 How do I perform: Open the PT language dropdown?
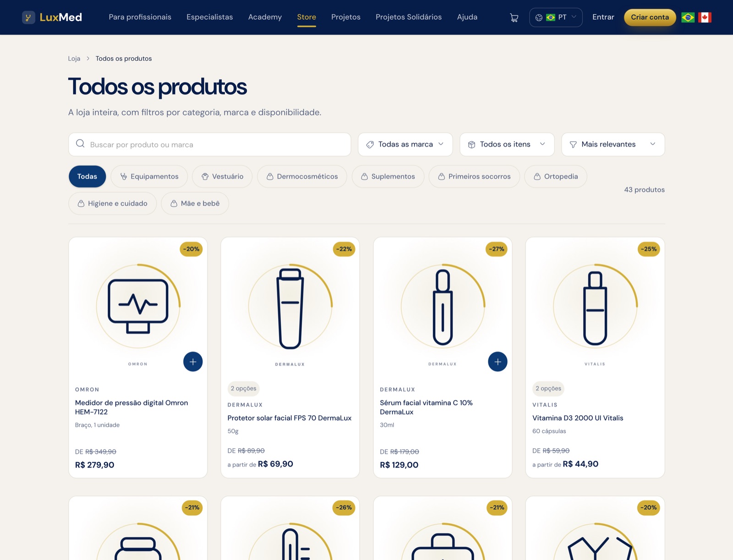click(556, 17)
